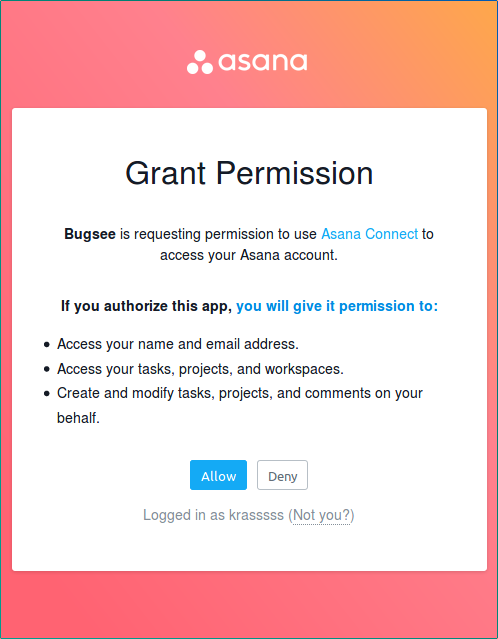The height and width of the screenshot is (639, 498).
Task: Click the word 'behalf.' on the last line
Action: tap(78, 418)
